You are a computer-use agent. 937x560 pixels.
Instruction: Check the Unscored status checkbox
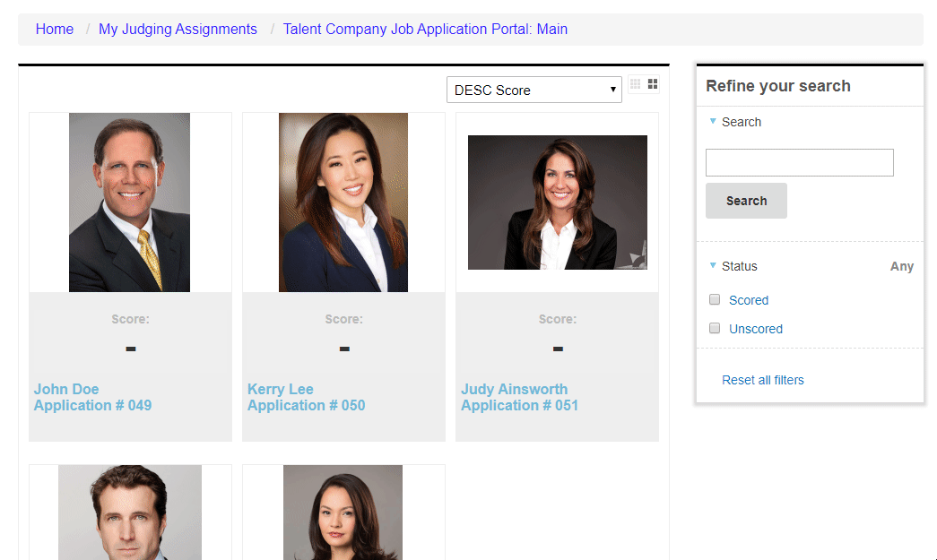tap(714, 328)
